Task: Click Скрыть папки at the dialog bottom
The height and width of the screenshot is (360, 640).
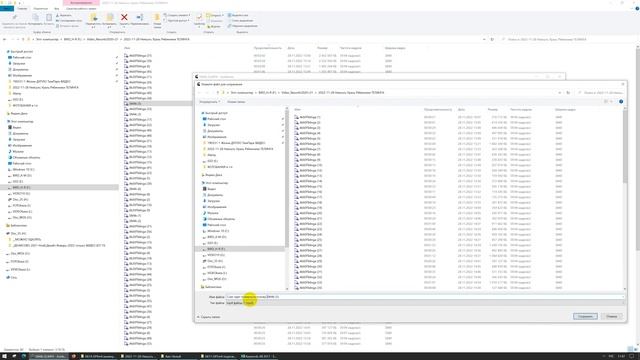Action: pos(210,317)
